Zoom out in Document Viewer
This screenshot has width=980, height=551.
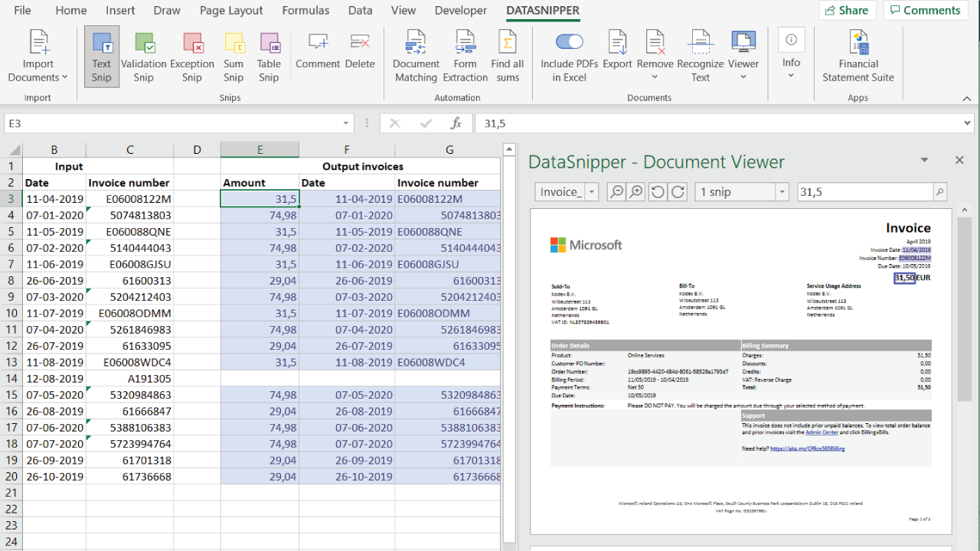[616, 192]
